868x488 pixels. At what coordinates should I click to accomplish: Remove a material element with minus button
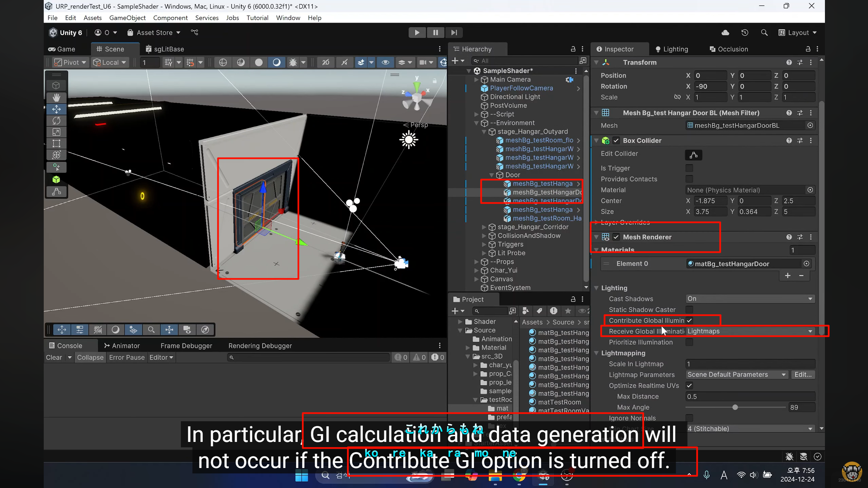[x=801, y=276]
